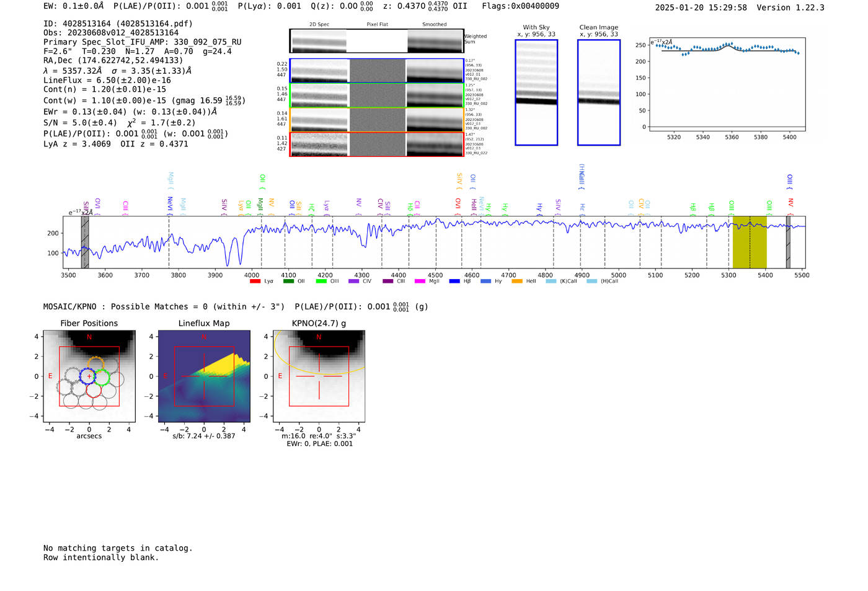
Task: Click the red Lyα legend swatch
Action: click(255, 282)
